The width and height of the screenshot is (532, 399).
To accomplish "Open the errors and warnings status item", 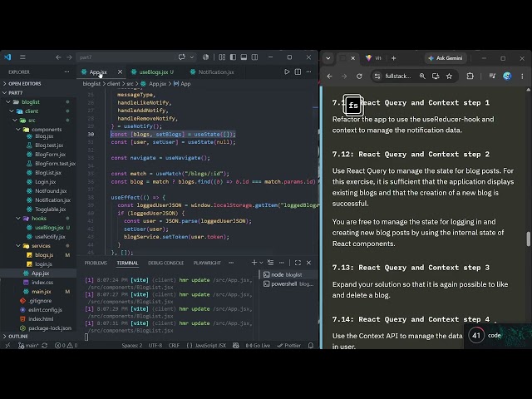I will click(x=66, y=346).
